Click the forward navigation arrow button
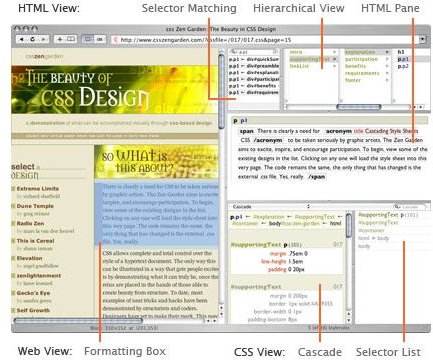The image size is (433, 360). click(43, 39)
